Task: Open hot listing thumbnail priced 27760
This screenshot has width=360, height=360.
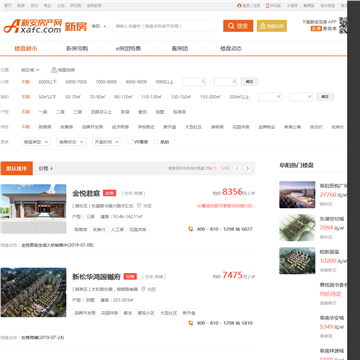Action: [297, 195]
